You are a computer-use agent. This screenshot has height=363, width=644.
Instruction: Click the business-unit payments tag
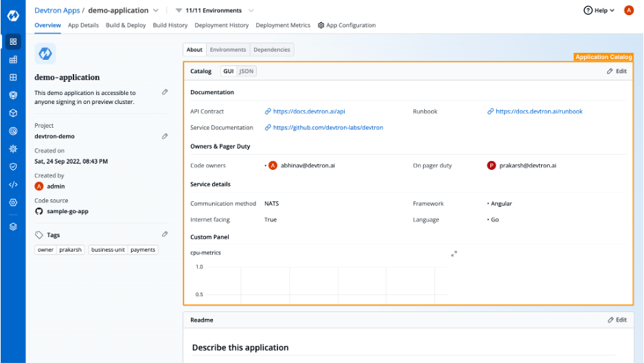coord(123,250)
